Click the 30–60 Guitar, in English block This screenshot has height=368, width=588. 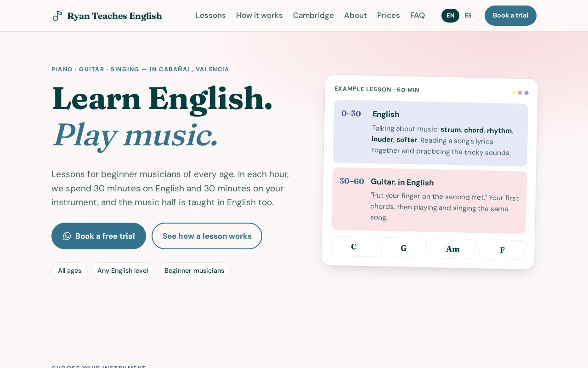point(429,201)
